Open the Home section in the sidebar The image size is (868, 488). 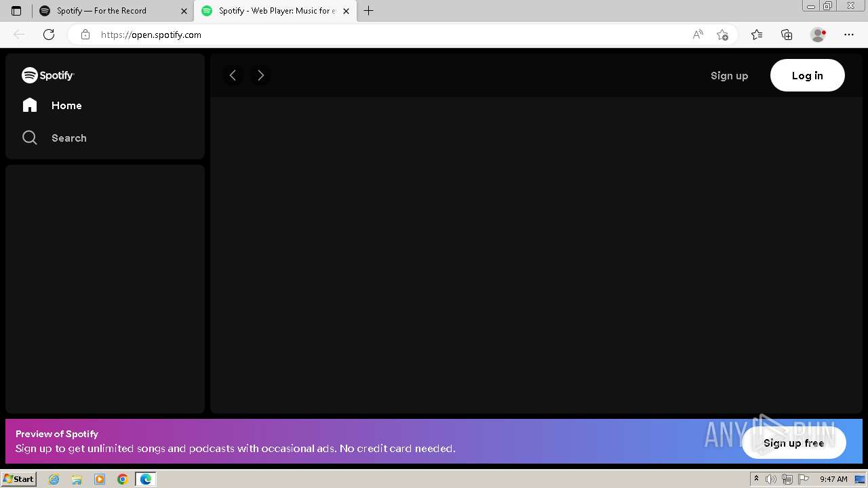point(52,105)
